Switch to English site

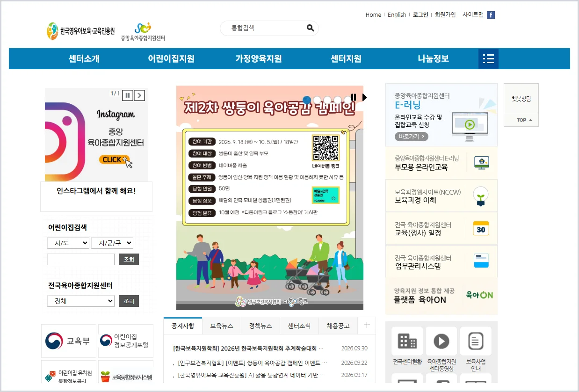397,15
